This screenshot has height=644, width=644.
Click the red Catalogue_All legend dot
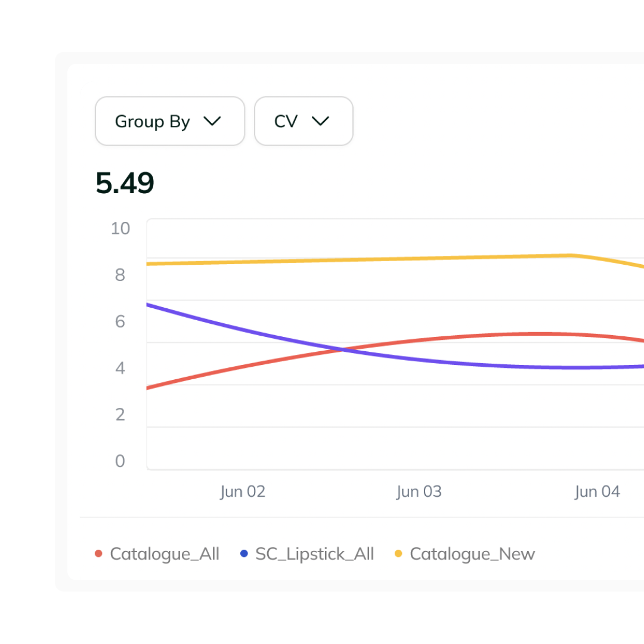pyautogui.click(x=98, y=553)
